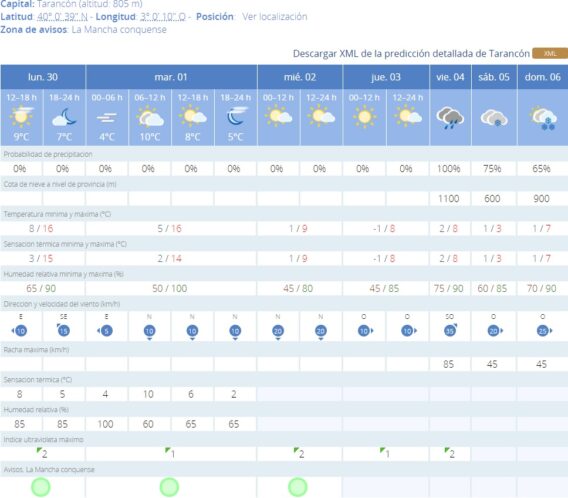
Task: Click thermal sensation 2 / 14 value
Action: pyautogui.click(x=170, y=259)
